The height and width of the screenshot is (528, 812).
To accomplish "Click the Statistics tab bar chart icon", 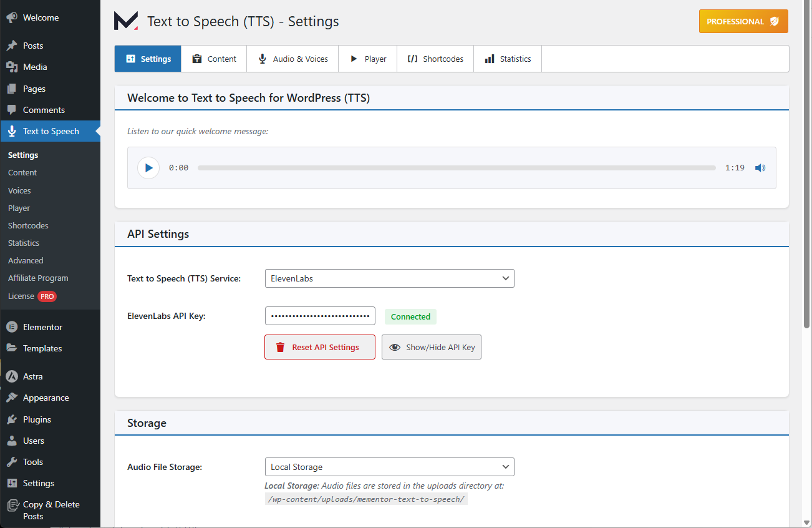I will 490,59.
